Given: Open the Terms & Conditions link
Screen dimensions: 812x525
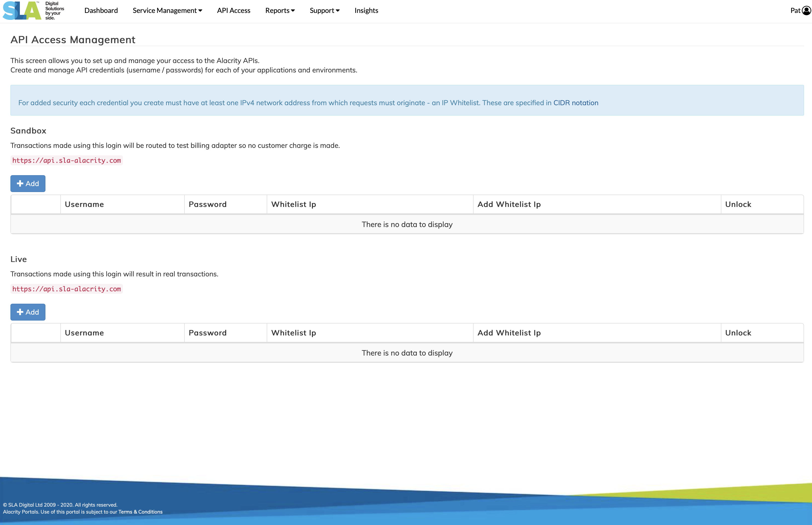Looking at the screenshot, I should tap(140, 512).
